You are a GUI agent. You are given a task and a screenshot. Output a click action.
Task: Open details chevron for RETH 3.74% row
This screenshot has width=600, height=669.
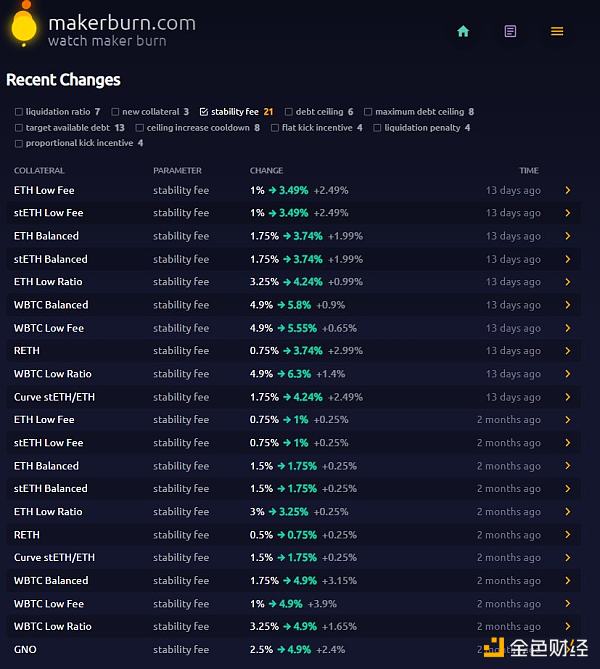[567, 351]
